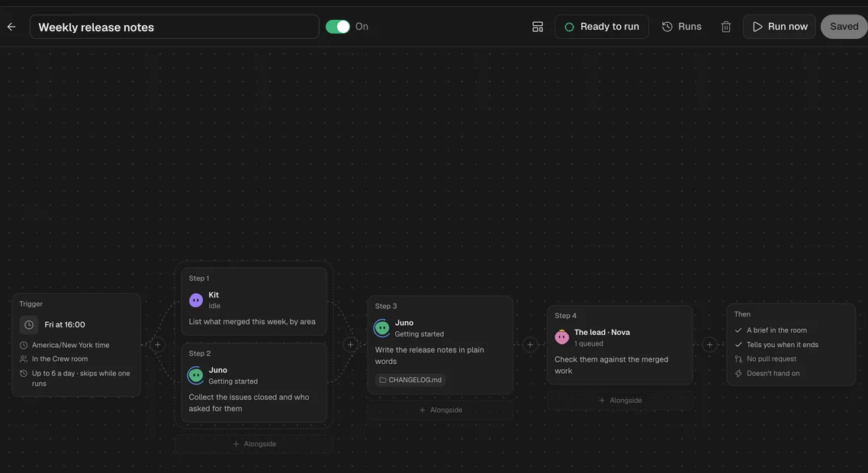Select Juno avatar in Step 2

(195, 375)
